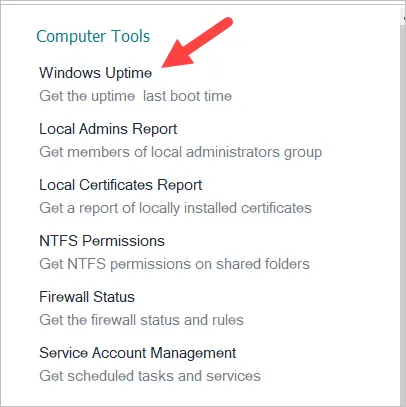Click 'Get members of local administrators group' description
The height and width of the screenshot is (407, 406).
180,152
